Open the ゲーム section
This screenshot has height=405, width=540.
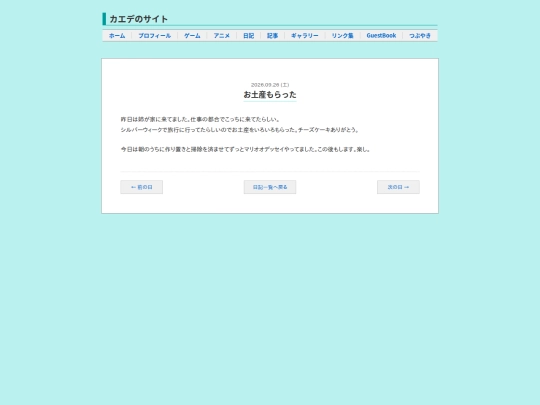click(x=192, y=35)
